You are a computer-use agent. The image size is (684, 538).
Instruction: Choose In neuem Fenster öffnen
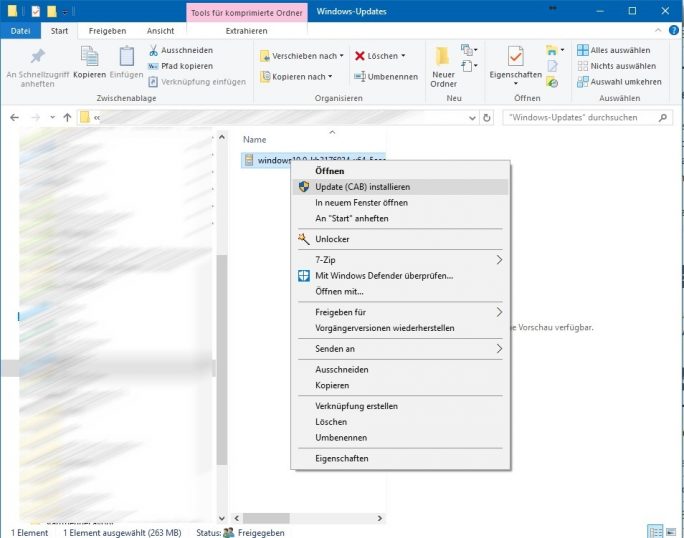coord(400,203)
